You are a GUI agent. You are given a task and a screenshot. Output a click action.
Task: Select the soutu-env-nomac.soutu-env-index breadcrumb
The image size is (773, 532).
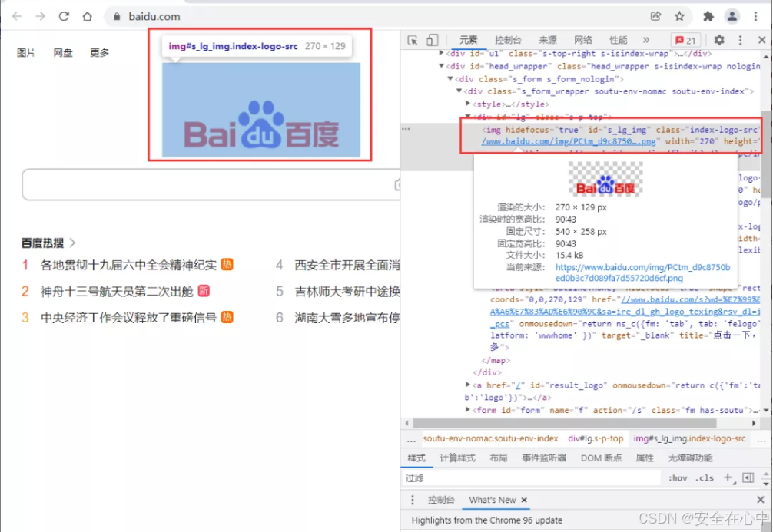click(x=490, y=438)
